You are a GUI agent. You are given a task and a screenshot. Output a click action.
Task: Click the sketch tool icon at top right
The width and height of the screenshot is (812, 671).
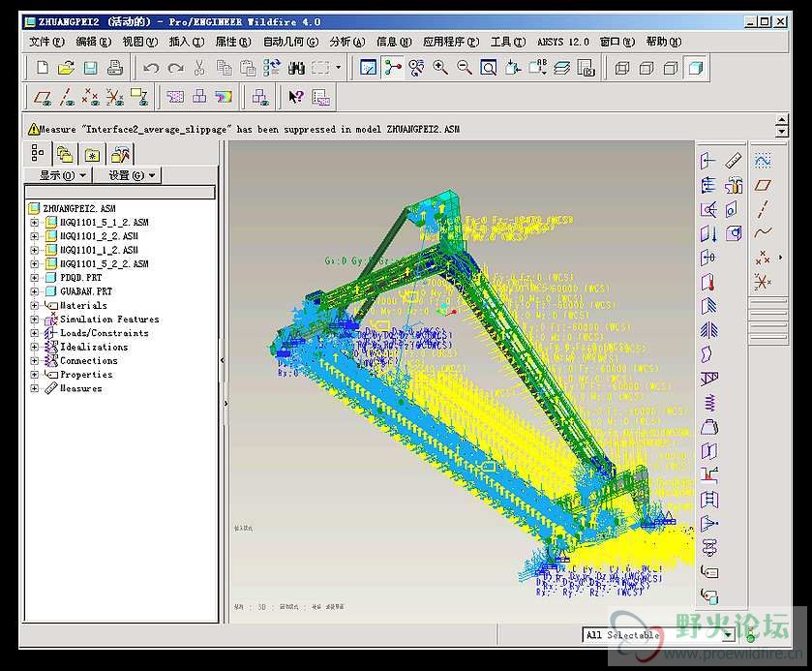[763, 161]
